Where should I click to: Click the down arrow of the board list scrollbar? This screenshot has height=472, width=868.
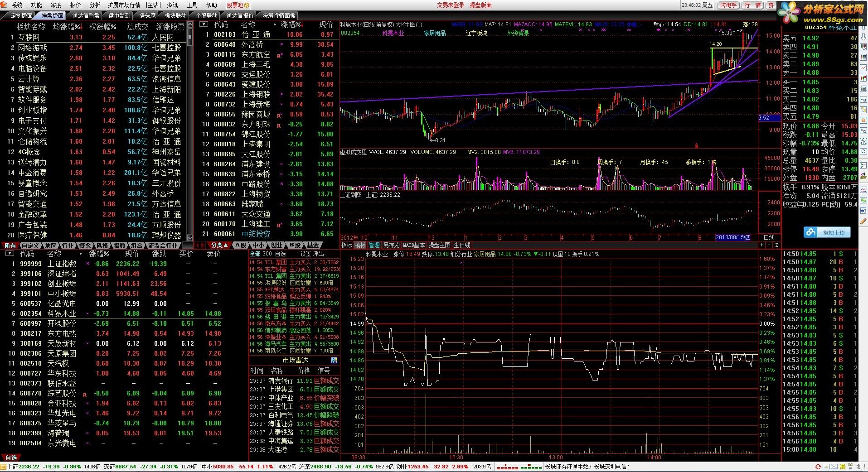(x=190, y=237)
